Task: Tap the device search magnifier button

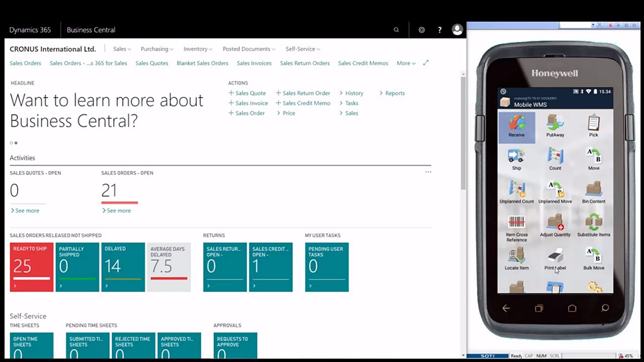Action: [605, 308]
